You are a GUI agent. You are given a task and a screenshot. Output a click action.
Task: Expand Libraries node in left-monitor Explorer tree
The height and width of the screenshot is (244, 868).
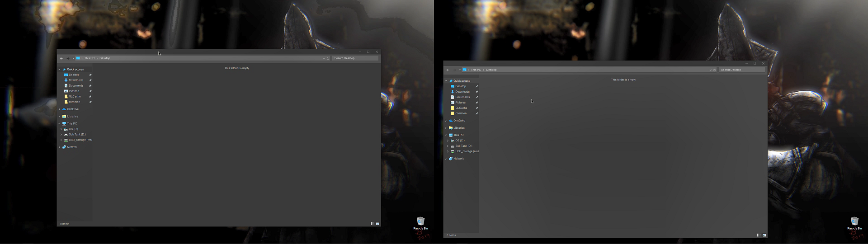(59, 116)
